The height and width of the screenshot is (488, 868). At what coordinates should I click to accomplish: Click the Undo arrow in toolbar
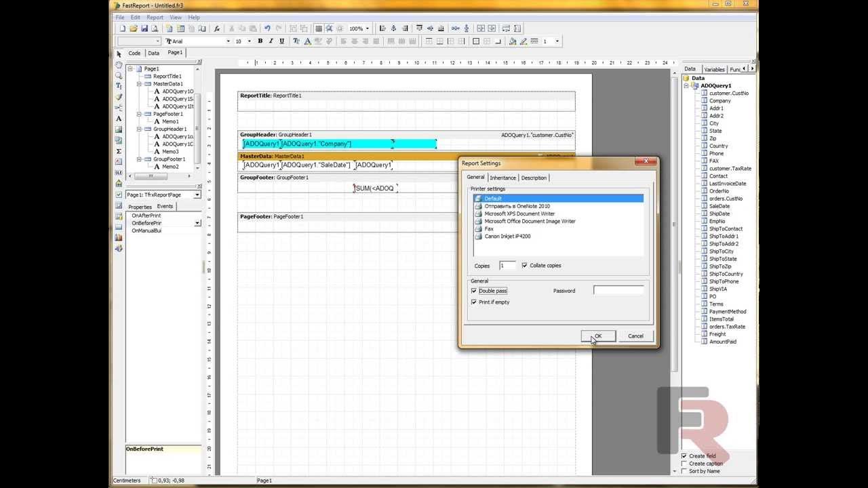click(267, 28)
